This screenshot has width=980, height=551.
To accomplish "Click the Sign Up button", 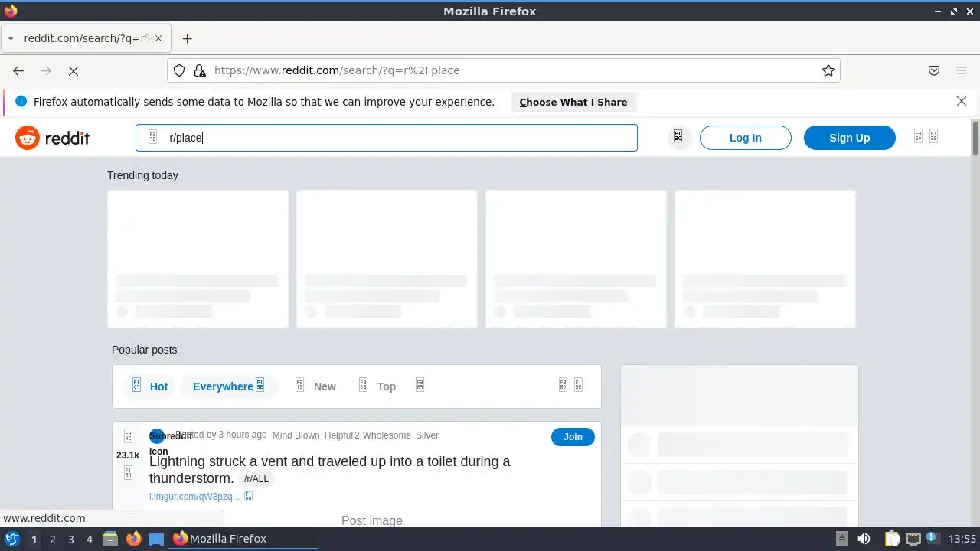I will click(849, 138).
